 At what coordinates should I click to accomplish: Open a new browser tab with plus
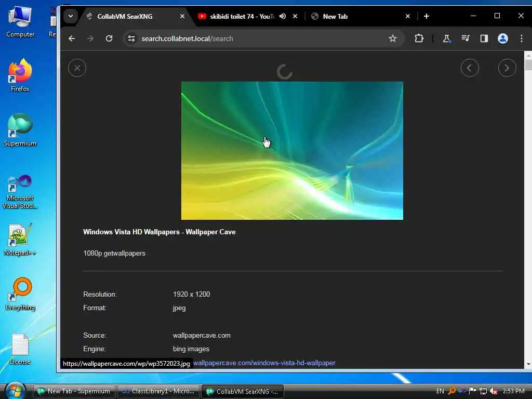click(x=427, y=16)
